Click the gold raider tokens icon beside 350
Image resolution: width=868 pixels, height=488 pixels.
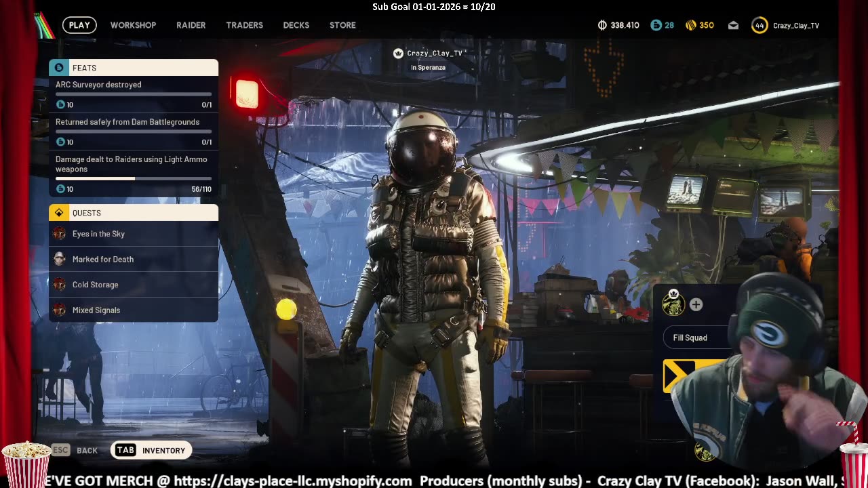pyautogui.click(x=691, y=25)
